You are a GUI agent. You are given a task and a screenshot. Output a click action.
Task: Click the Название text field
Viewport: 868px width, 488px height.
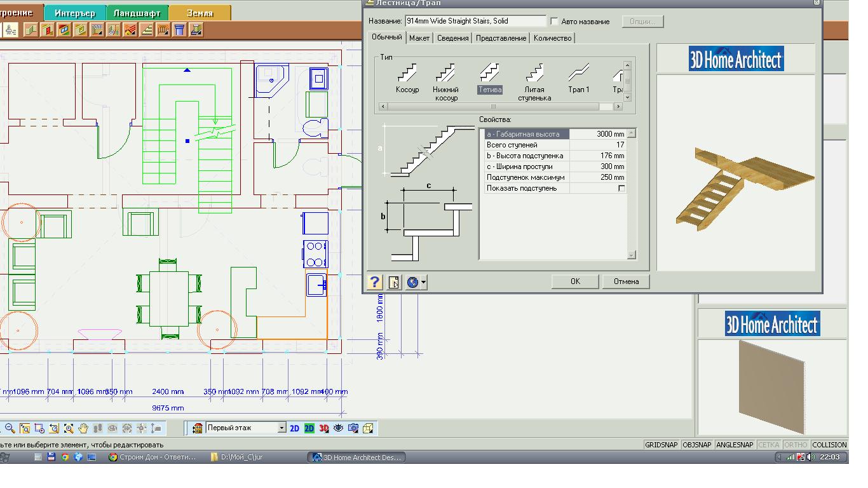click(475, 21)
